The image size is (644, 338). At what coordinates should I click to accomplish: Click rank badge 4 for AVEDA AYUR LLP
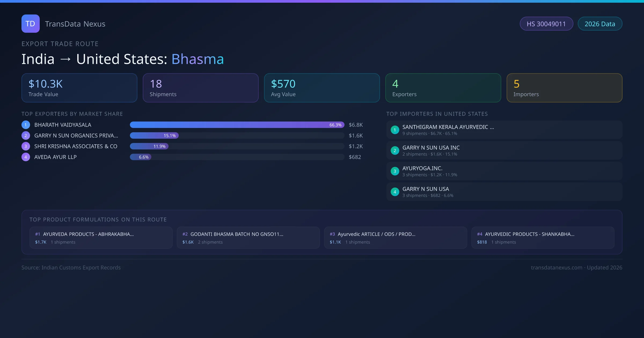click(x=25, y=157)
